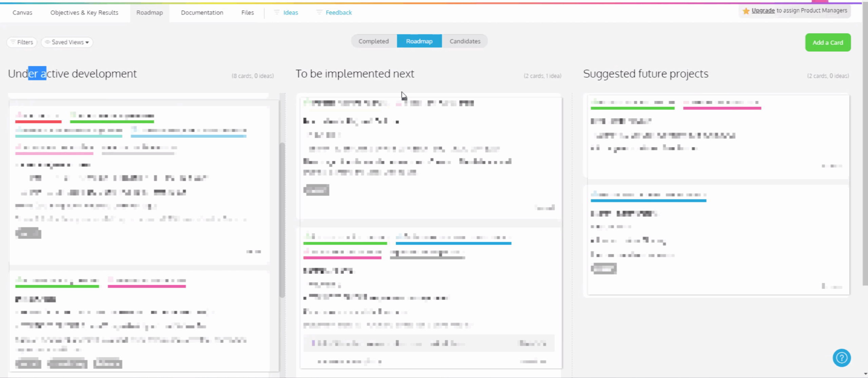Open the Files tab

point(248,13)
